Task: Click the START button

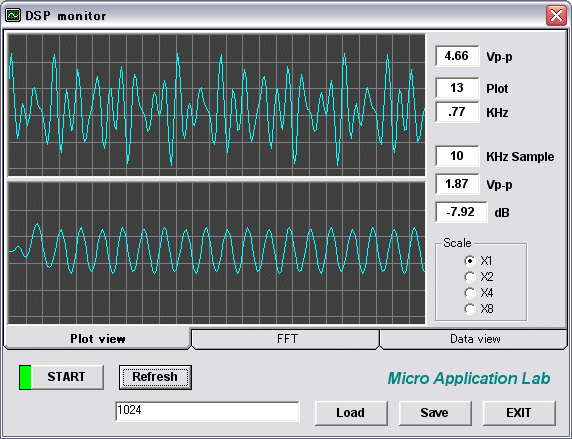Action: tap(62, 377)
